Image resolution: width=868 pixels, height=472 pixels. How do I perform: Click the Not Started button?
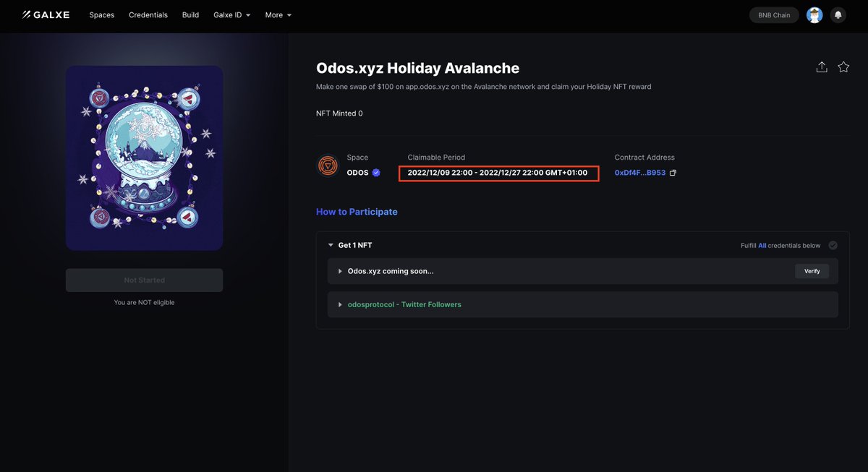tap(144, 280)
